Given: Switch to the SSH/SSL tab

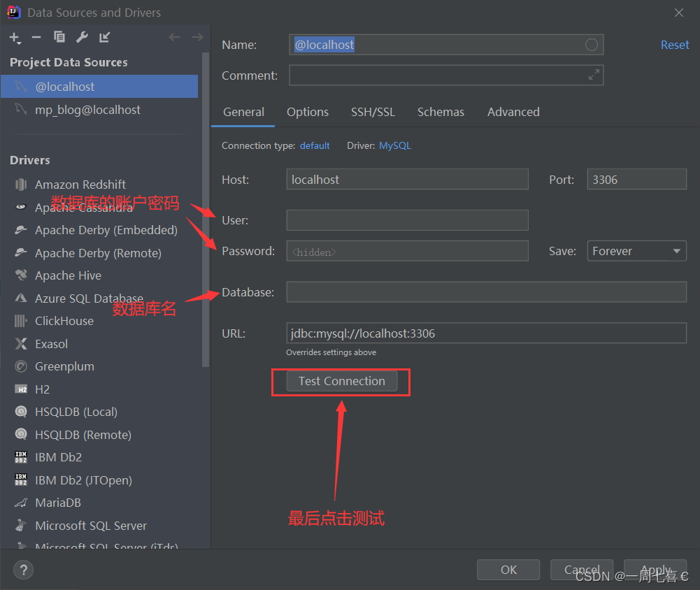Looking at the screenshot, I should (x=373, y=112).
